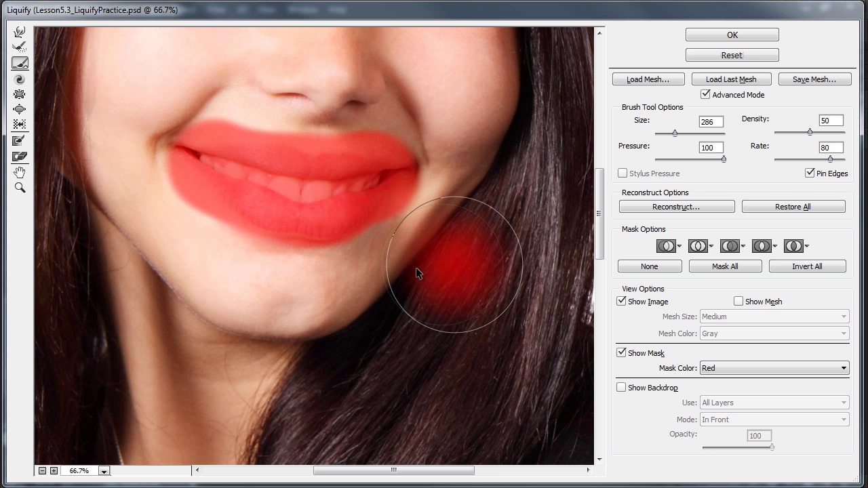Activate the Bloat tool

20,109
